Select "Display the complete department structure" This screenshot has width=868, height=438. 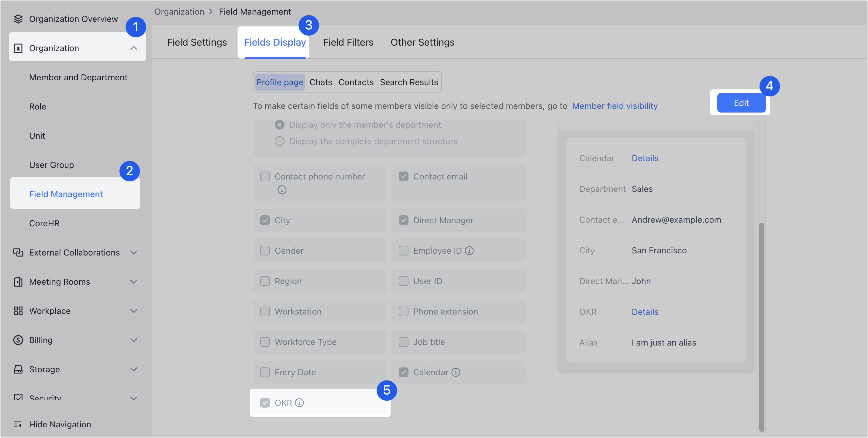279,141
